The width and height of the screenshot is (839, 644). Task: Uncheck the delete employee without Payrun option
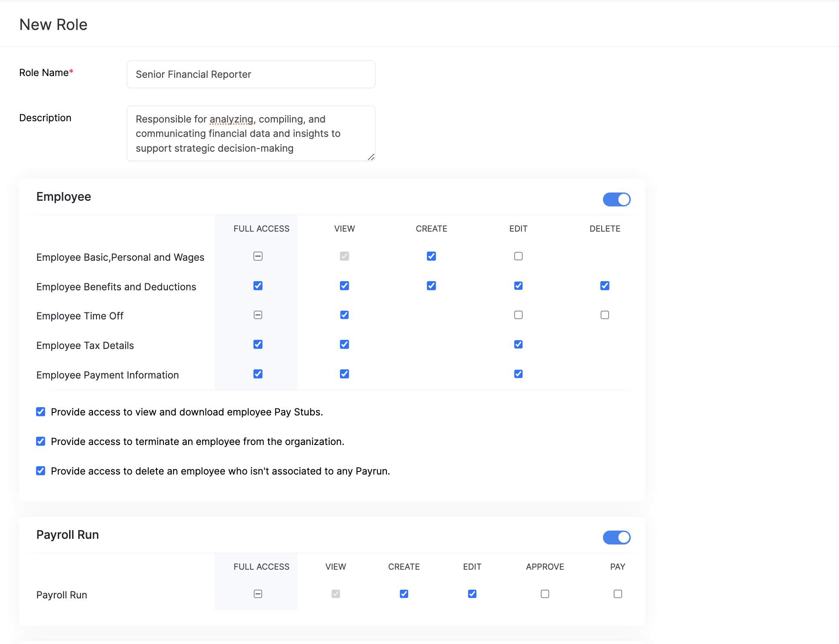(40, 471)
